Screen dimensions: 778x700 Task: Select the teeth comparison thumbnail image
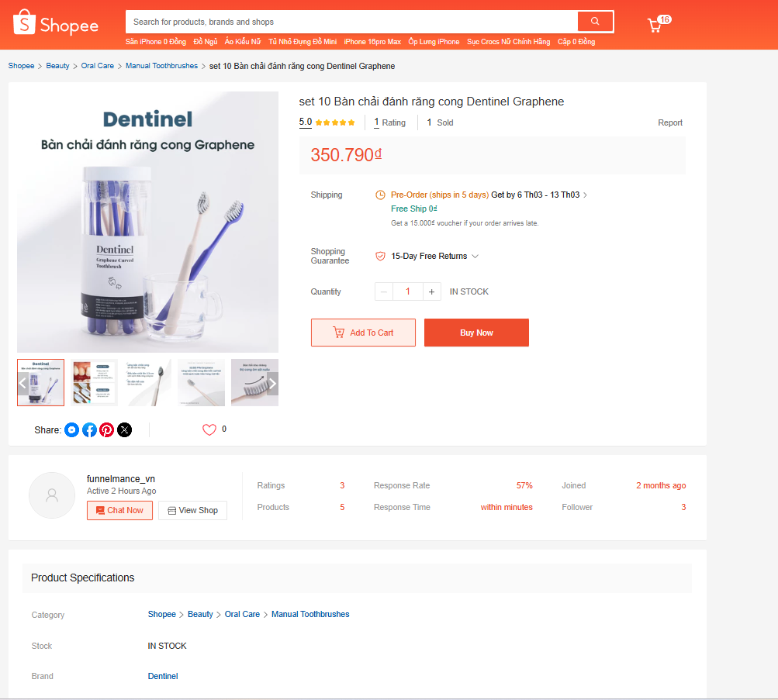pos(94,382)
